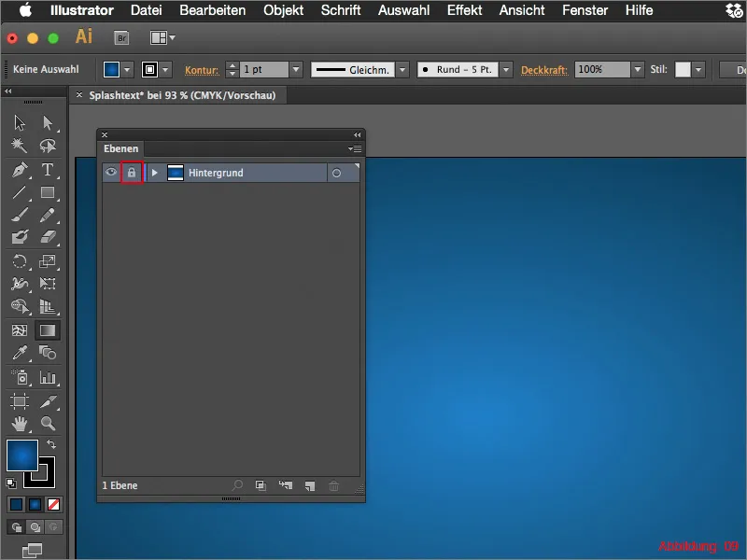
Task: Open the stroke color dropdown
Action: tap(165, 69)
